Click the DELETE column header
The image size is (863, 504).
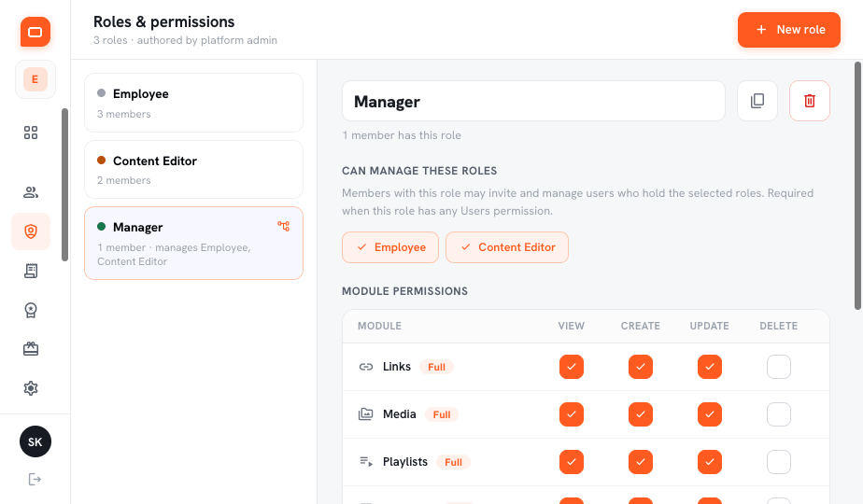click(x=779, y=326)
